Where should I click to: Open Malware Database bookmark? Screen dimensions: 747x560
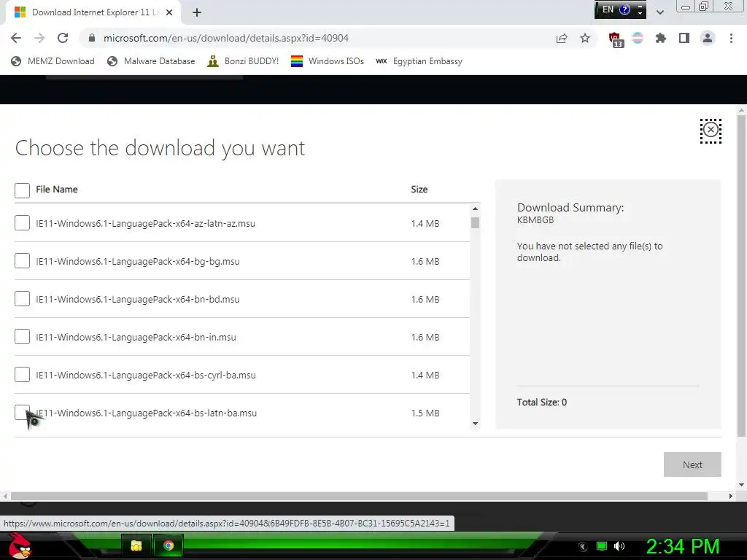[152, 61]
